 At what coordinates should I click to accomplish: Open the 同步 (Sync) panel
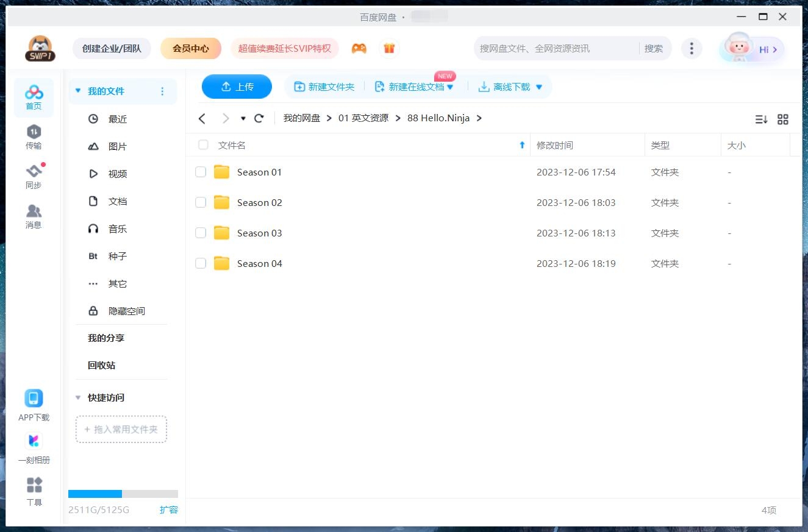coord(34,176)
